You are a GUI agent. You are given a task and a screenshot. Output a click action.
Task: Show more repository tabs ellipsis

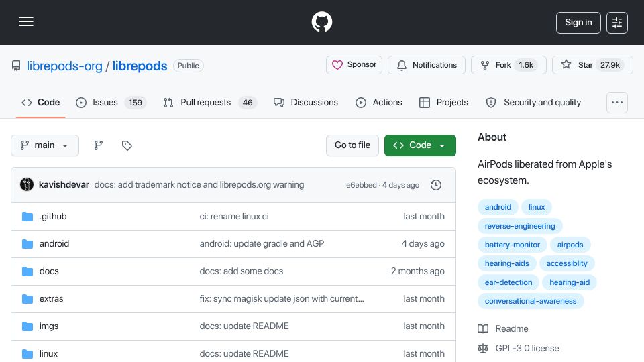617,102
